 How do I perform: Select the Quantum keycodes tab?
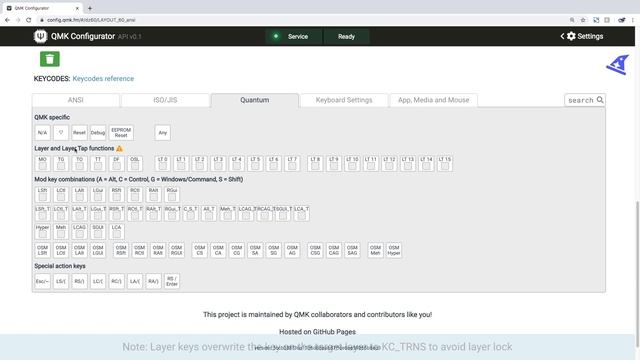pyautogui.click(x=255, y=100)
